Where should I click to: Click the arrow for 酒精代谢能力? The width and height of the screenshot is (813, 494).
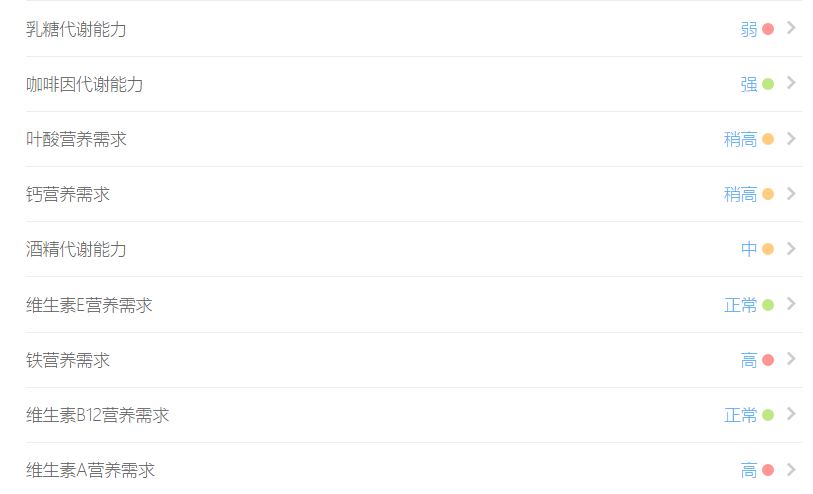[791, 248]
